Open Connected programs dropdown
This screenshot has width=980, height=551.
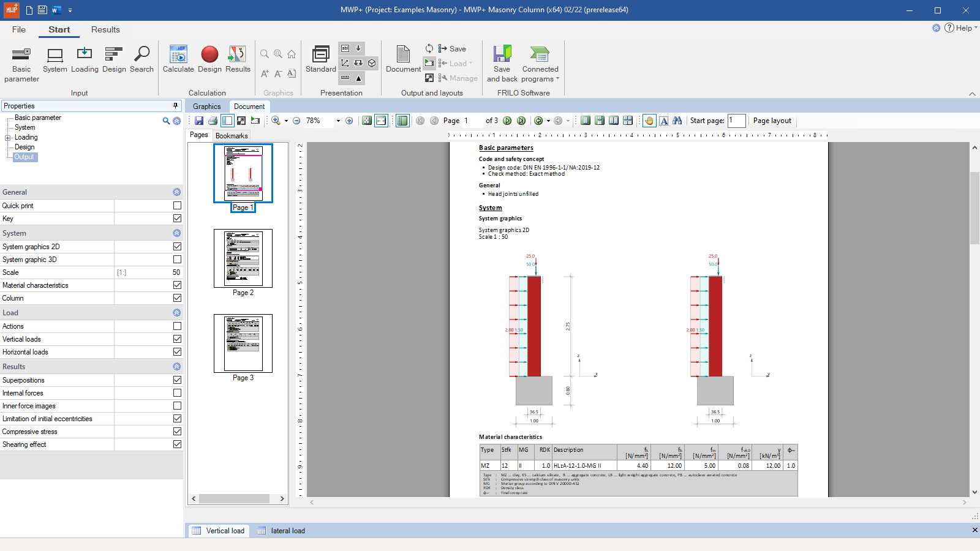tap(540, 64)
